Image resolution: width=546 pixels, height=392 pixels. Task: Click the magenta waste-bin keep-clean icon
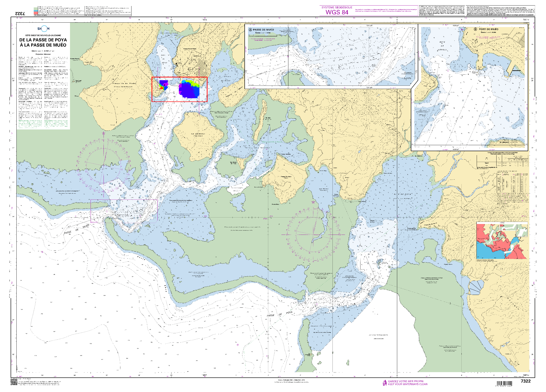[384, 383]
